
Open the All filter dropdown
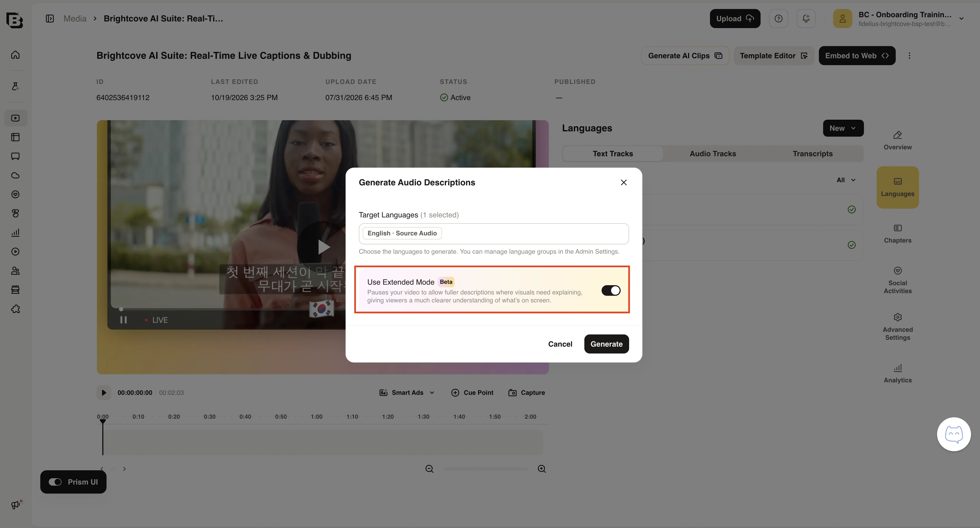[x=846, y=180]
